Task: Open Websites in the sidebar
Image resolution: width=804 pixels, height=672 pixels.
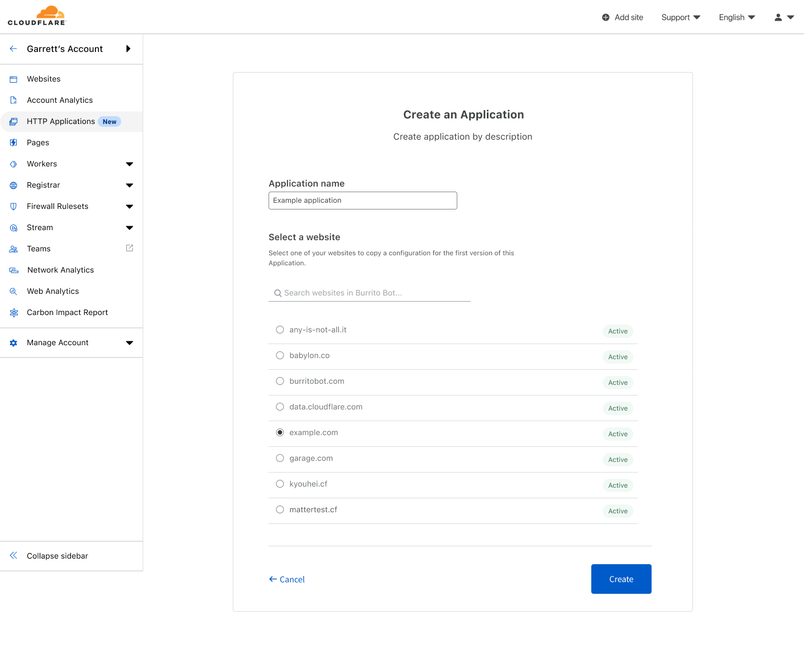Action: [x=44, y=79]
